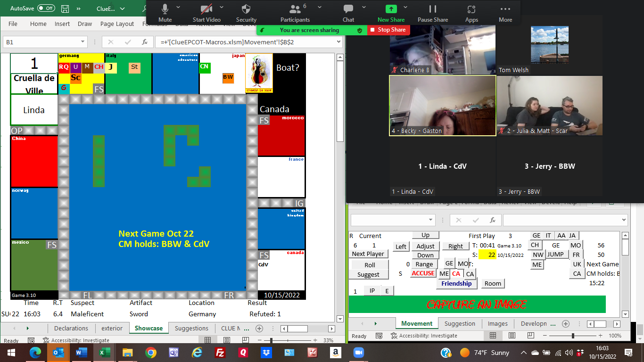This screenshot has width=644, height=362.
Task: Switch to exterior sheet tab
Action: click(x=112, y=328)
